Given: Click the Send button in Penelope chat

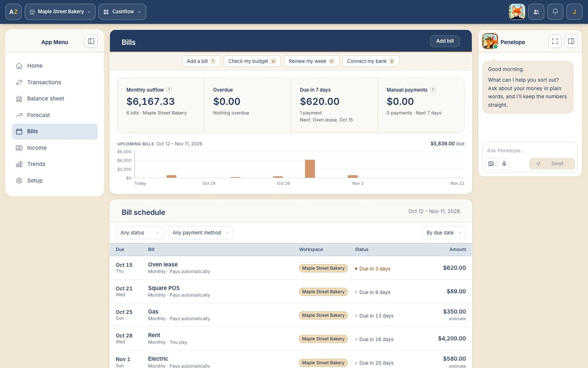Looking at the screenshot, I should point(552,164).
